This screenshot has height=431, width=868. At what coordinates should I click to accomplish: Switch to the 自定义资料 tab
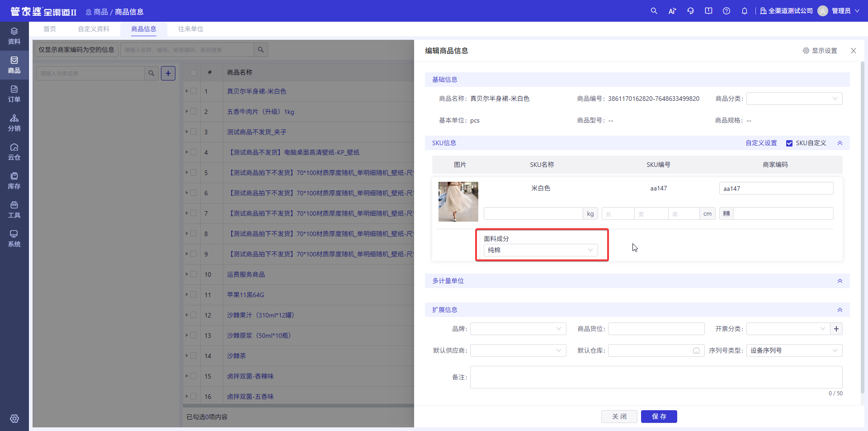tap(94, 29)
